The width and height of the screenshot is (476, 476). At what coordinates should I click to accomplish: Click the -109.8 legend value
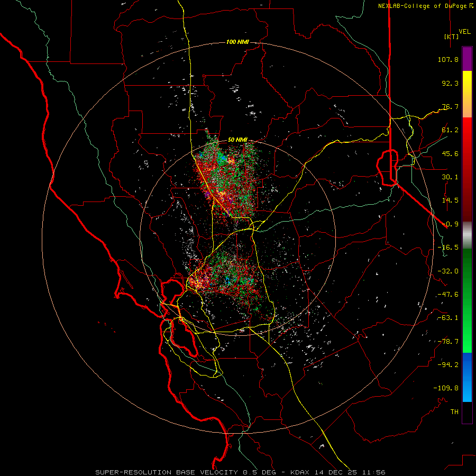coord(446,388)
